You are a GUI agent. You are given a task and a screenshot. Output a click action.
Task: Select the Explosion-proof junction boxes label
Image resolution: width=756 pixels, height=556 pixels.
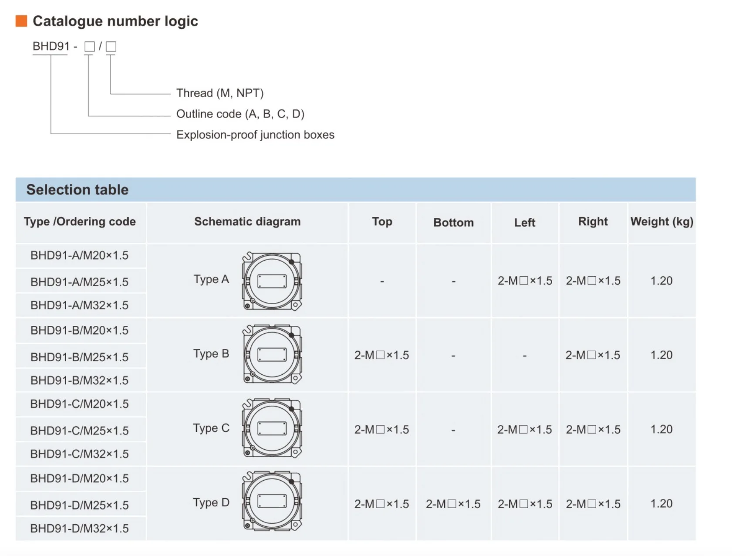pos(255,135)
